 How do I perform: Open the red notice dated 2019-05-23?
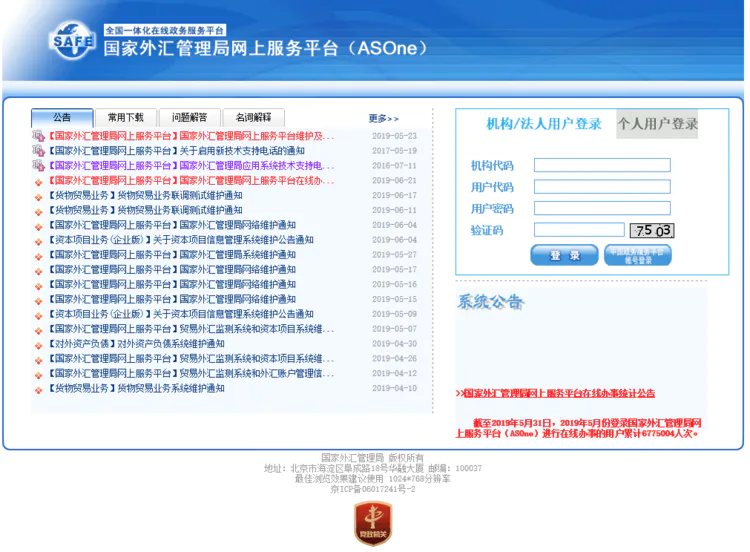coord(191,136)
